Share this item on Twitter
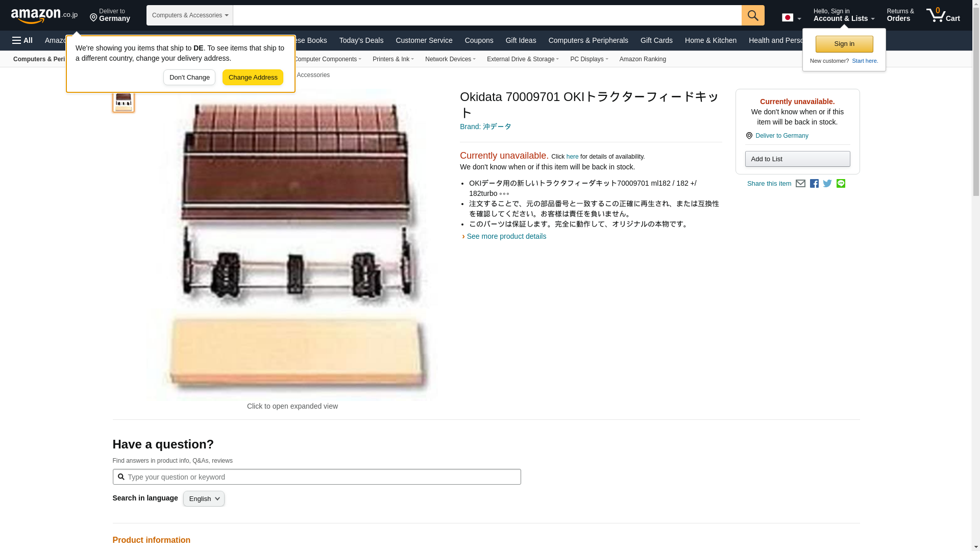980x551 pixels. point(827,184)
